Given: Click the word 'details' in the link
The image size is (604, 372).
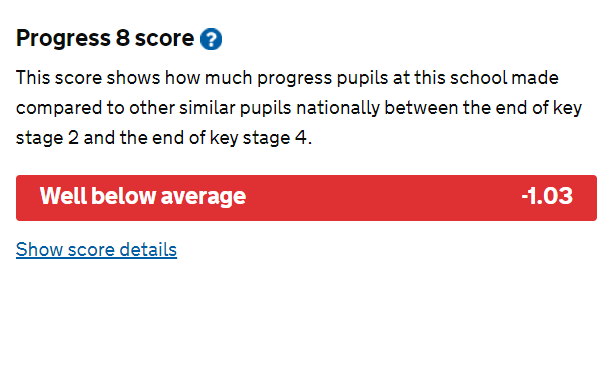Looking at the screenshot, I should [x=148, y=250].
